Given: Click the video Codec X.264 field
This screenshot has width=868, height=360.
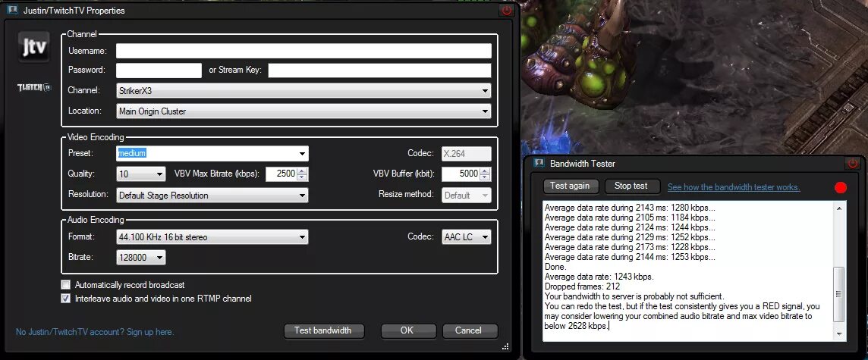Looking at the screenshot, I should coord(466,154).
